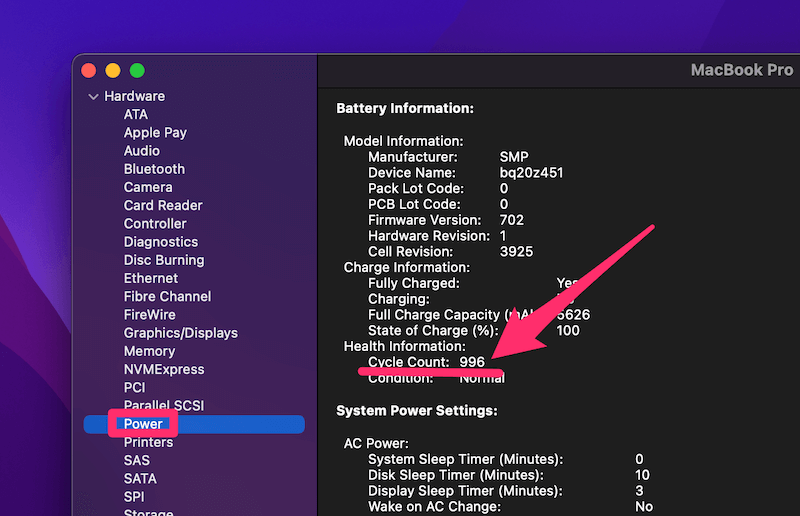Open the Bluetooth hardware section

coord(154,169)
